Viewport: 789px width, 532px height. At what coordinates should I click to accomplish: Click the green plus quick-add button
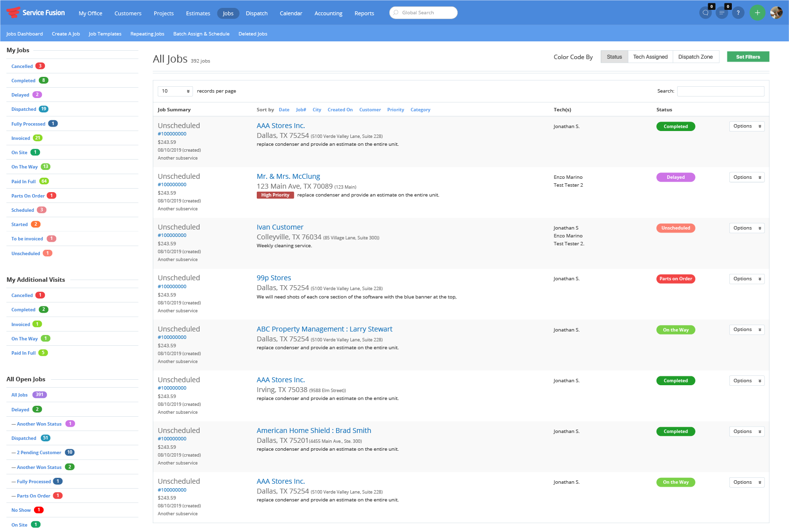757,13
